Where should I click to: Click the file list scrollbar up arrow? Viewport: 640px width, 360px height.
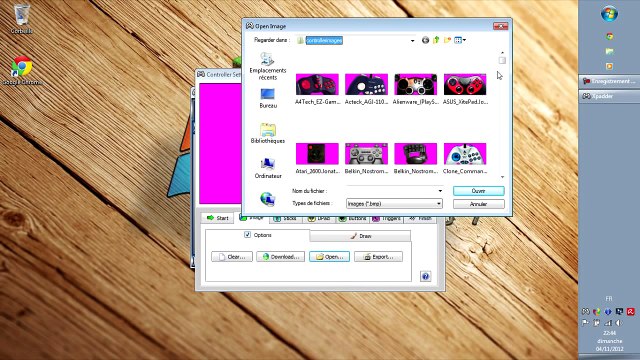tap(502, 53)
